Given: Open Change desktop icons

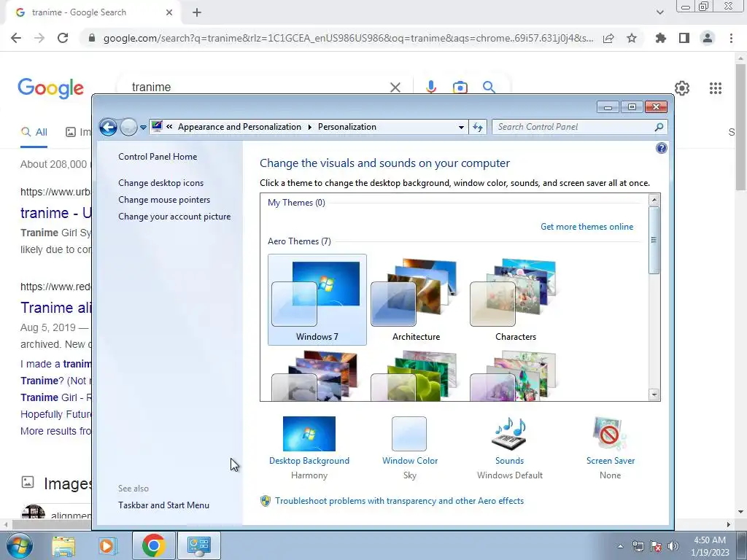Looking at the screenshot, I should click(x=160, y=183).
